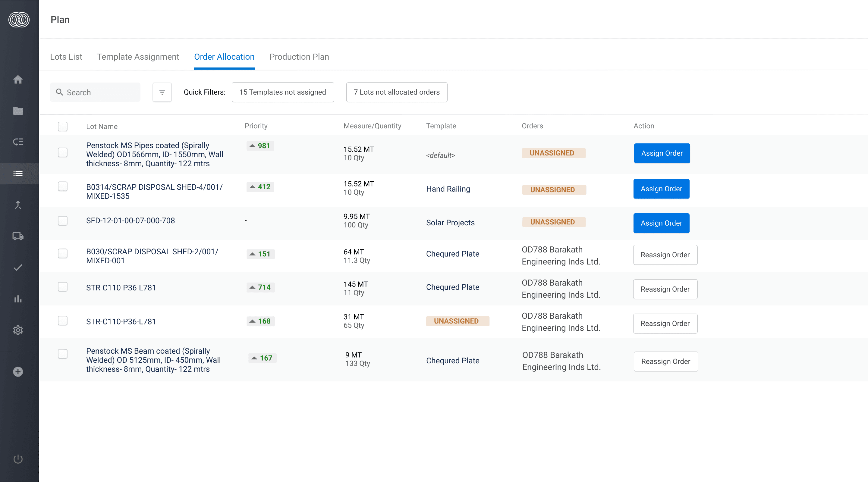Apply the 7 Lots not allocated filter
This screenshot has height=482, width=868.
click(397, 92)
